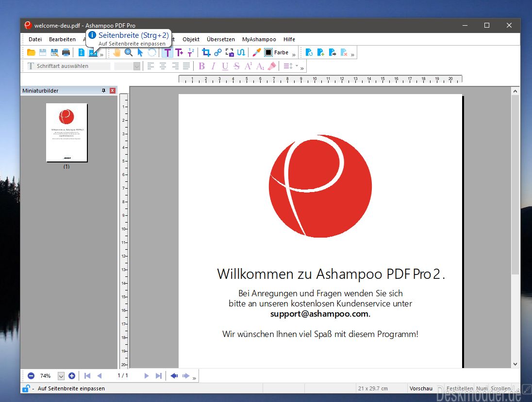
Task: Click the delete page X icon
Action: coord(344,52)
